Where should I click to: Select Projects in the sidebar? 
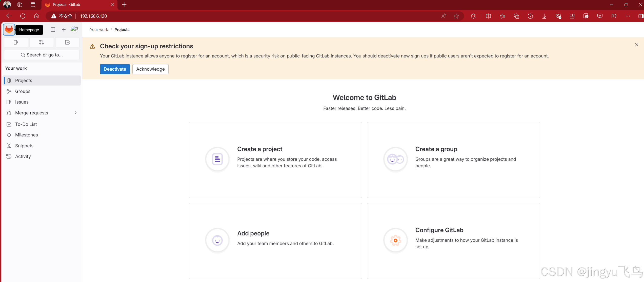point(42,80)
